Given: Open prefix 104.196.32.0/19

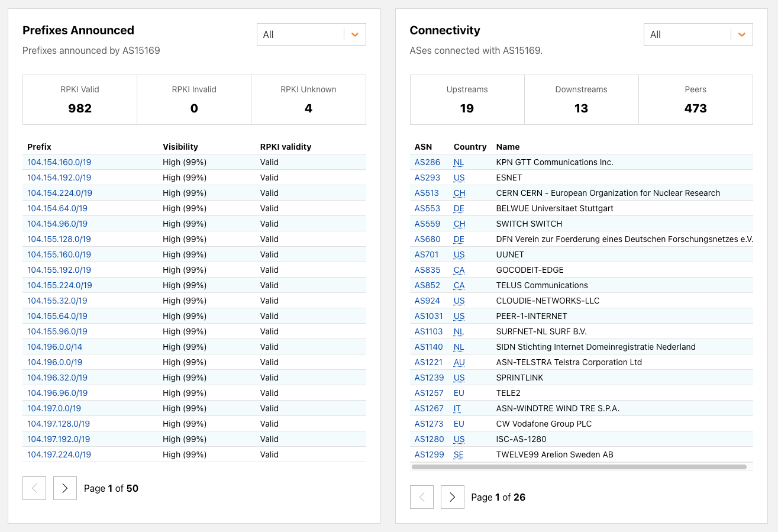Looking at the screenshot, I should (57, 378).
